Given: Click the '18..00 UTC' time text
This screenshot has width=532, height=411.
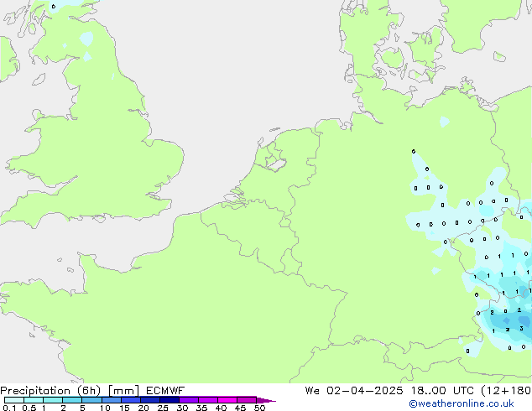Looking at the screenshot, I should 442,391.
